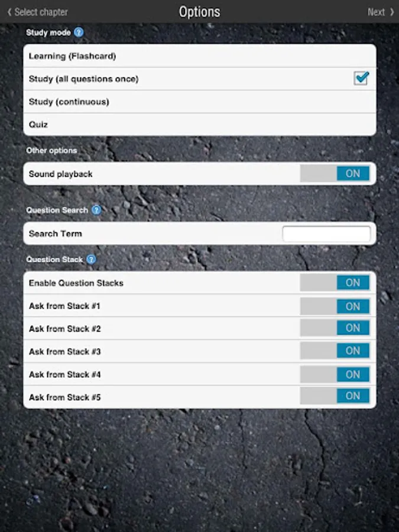Select Quiz study mode
The height and width of the screenshot is (532, 399).
[x=177, y=125]
